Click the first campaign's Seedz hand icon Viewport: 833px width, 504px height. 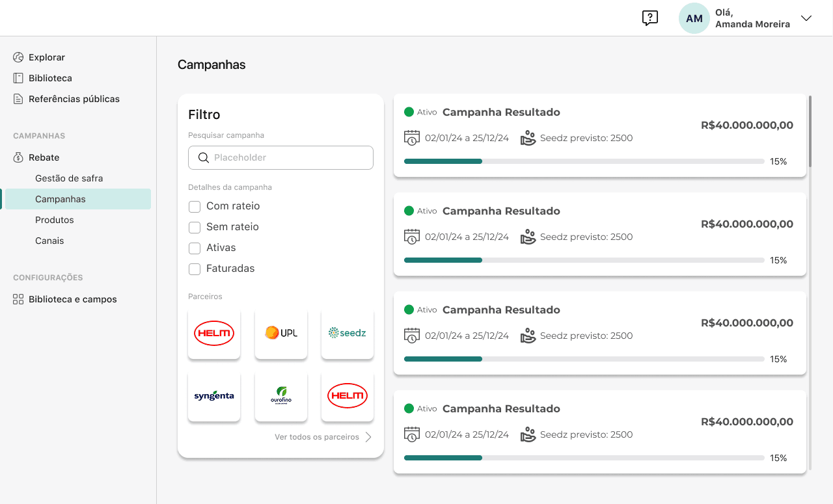coord(528,138)
